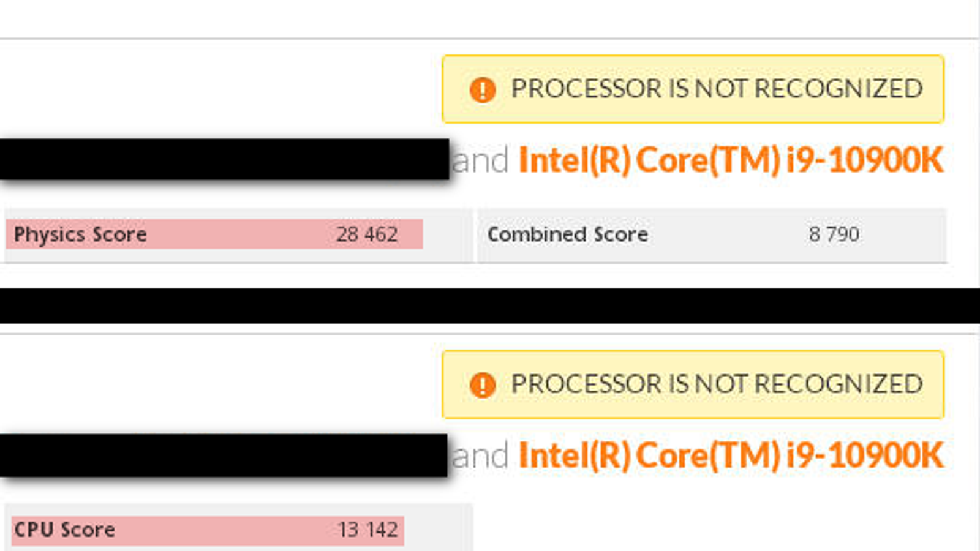980x551 pixels.
Task: Click the upper 'PROCESSOR IS NOT RECOGNIZED' banner text
Action: (x=717, y=89)
